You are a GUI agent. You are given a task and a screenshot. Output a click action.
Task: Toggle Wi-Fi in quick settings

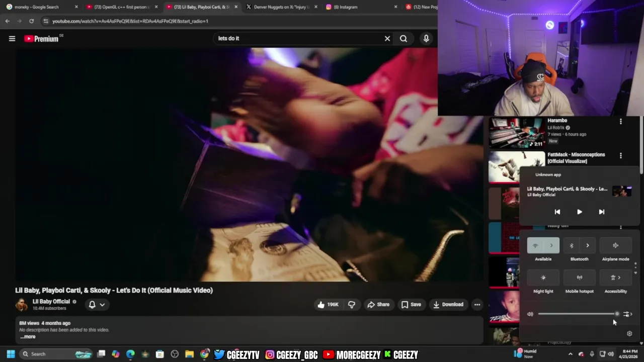[535, 245]
